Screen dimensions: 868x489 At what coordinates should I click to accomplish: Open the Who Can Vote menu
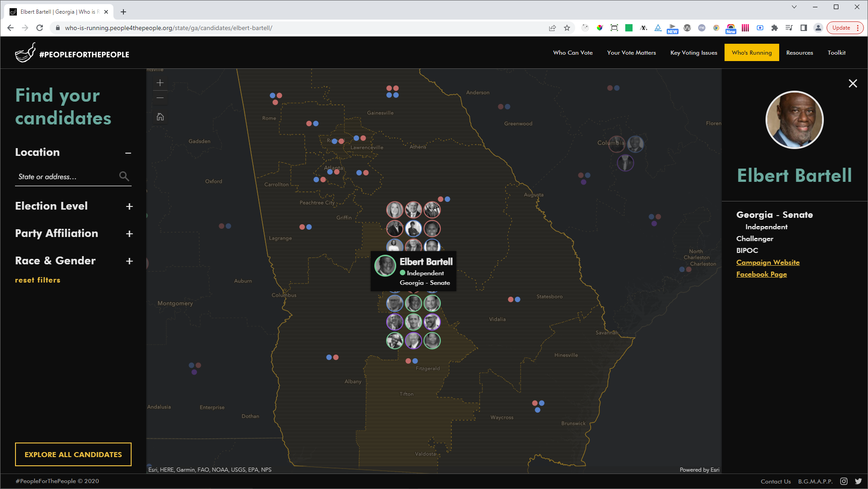coord(572,53)
